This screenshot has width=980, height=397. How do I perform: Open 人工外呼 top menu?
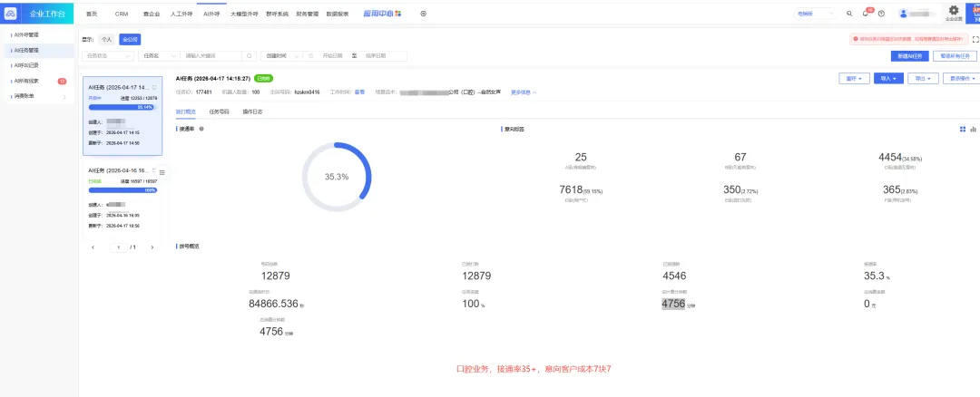click(181, 13)
